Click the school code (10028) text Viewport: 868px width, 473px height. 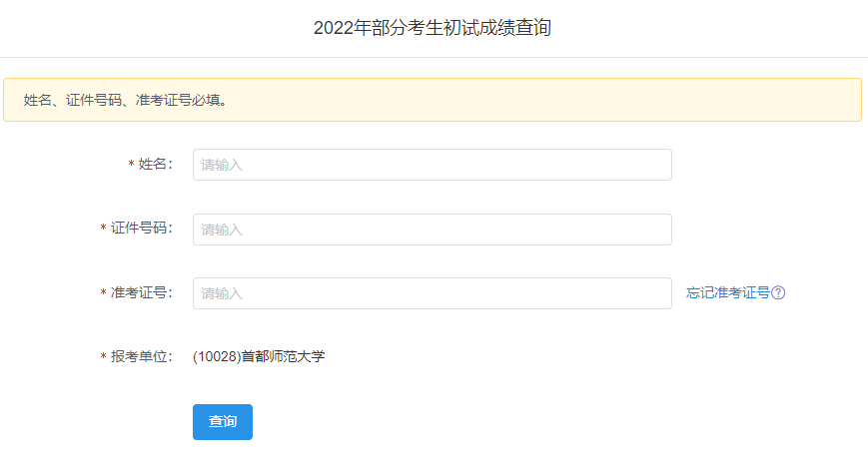point(217,356)
